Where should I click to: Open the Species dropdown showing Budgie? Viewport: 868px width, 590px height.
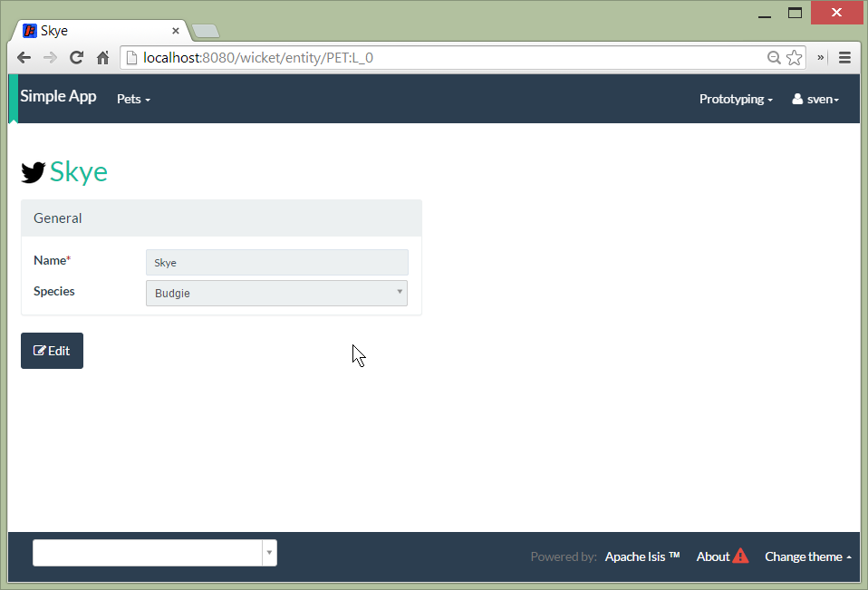tap(276, 293)
